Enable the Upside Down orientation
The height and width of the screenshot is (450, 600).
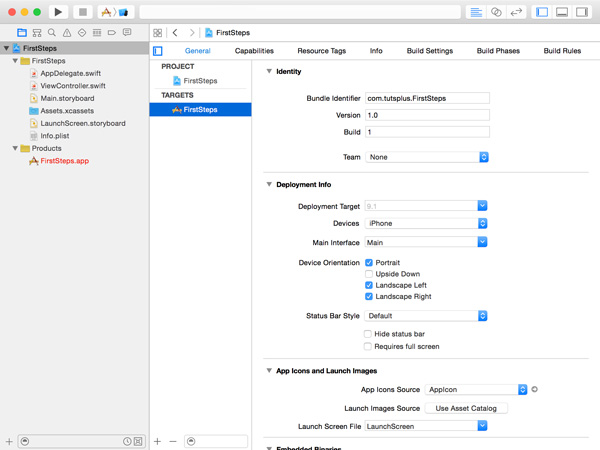click(369, 274)
